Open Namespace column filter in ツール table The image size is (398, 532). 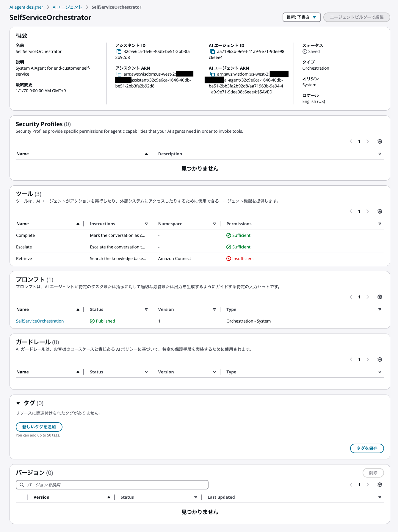pos(214,224)
